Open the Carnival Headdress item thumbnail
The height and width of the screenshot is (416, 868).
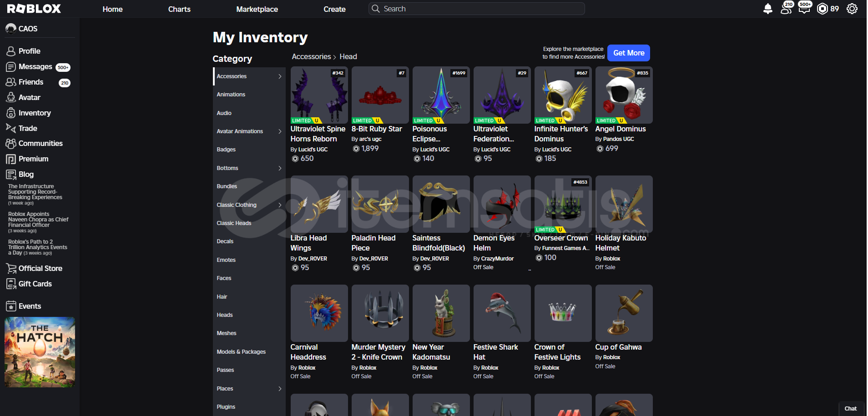tap(319, 313)
